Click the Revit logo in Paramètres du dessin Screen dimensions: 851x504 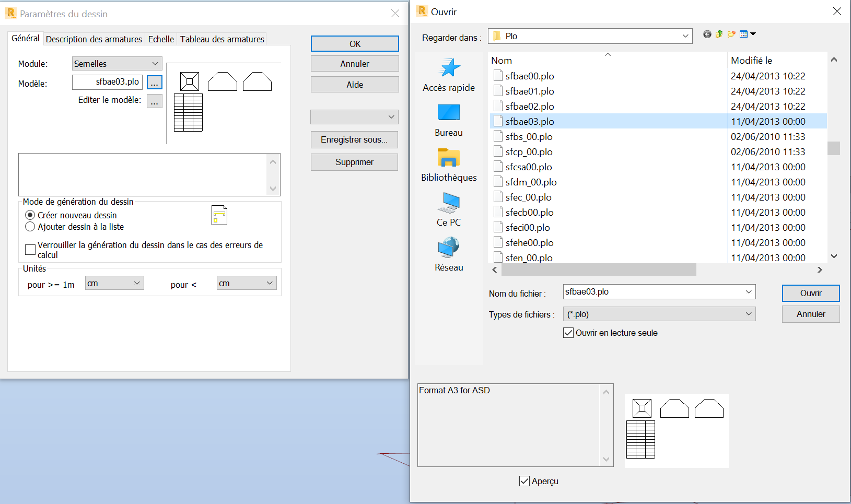pos(10,14)
